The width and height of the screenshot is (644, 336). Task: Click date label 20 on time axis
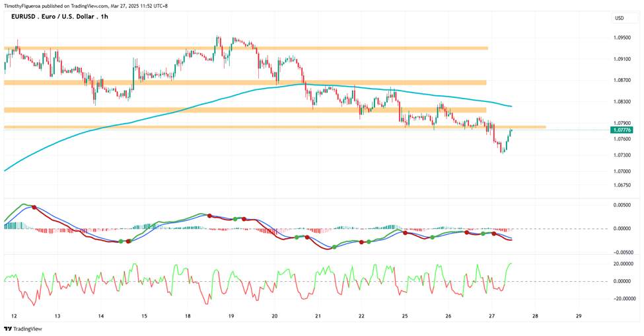274,316
